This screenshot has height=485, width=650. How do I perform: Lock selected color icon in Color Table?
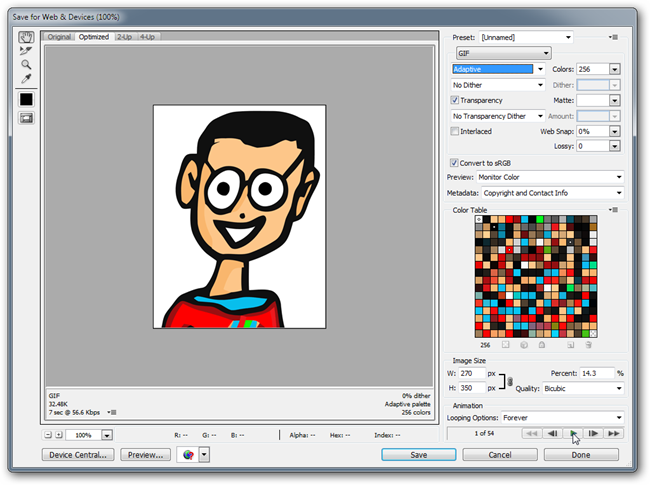(x=542, y=345)
